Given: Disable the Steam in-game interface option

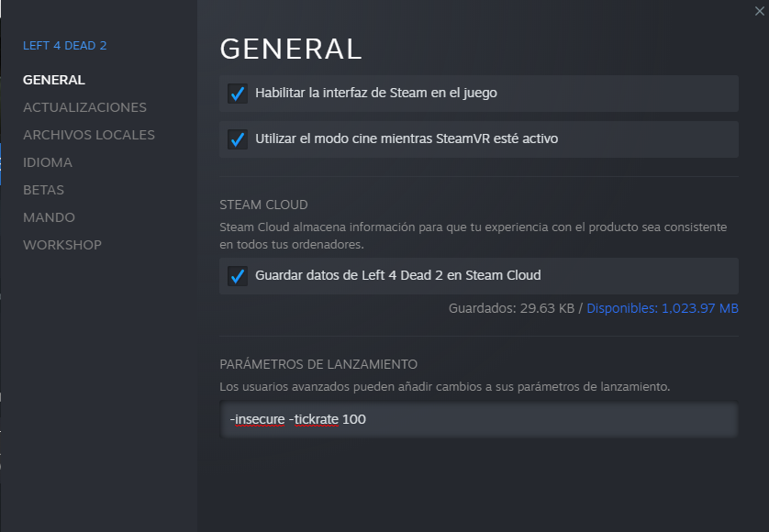Looking at the screenshot, I should [x=237, y=93].
